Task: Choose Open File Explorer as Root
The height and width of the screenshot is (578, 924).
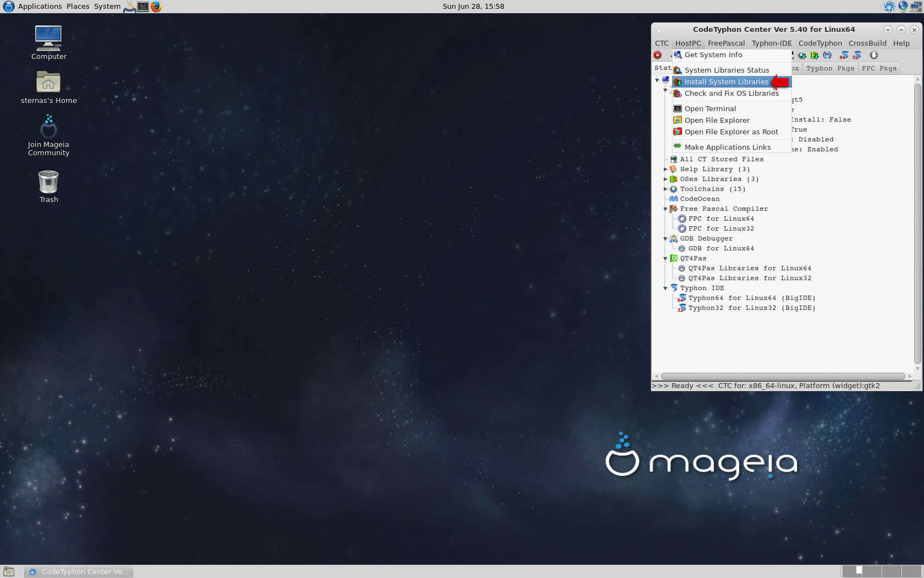Action: (732, 132)
